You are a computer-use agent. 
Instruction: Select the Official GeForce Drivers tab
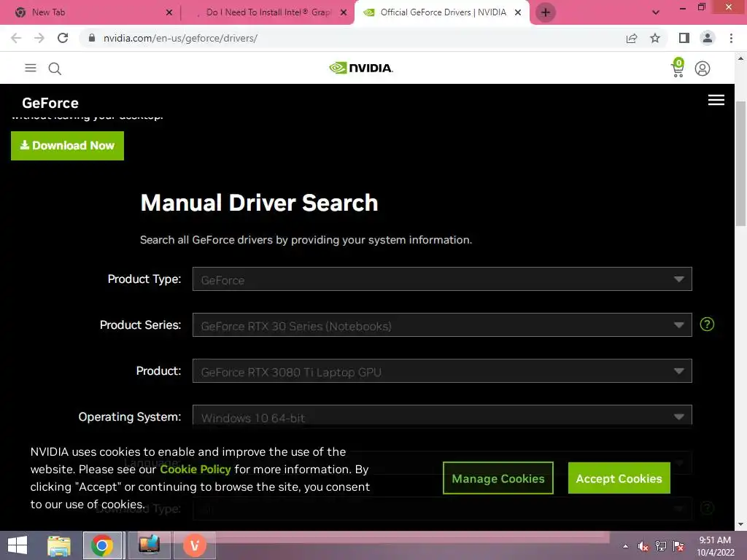tap(442, 12)
